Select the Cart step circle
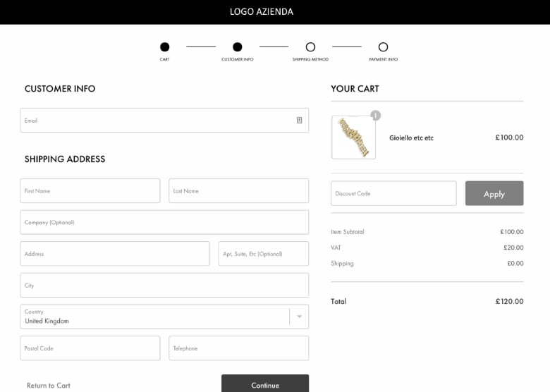The width and height of the screenshot is (550, 392). tap(164, 47)
